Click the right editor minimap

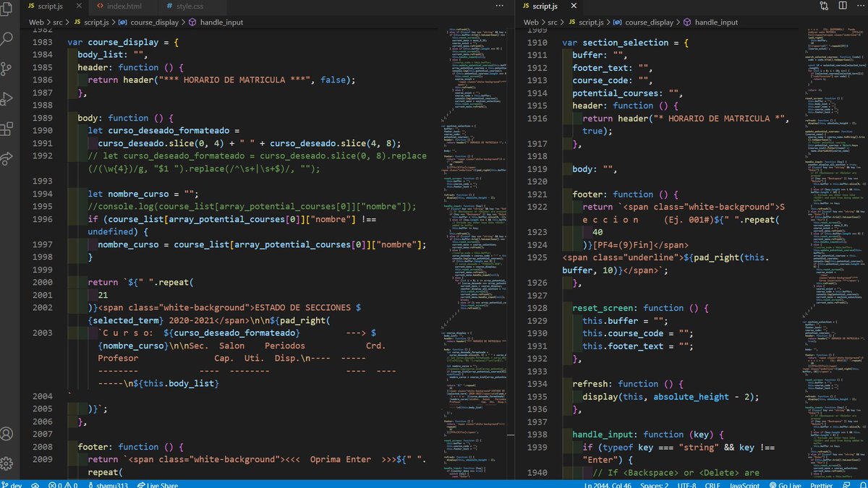pos(830,253)
